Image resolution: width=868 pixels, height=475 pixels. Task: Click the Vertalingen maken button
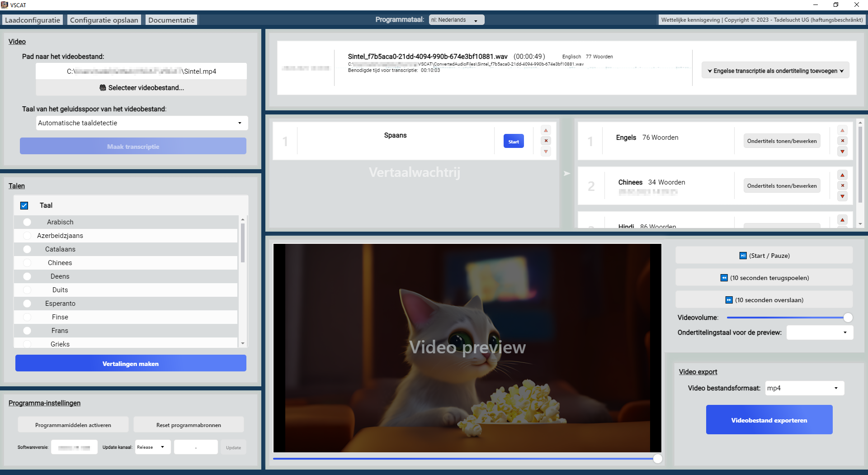pos(131,364)
